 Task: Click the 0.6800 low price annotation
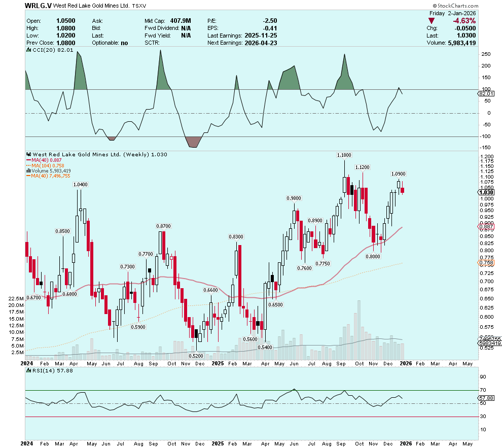70,294
